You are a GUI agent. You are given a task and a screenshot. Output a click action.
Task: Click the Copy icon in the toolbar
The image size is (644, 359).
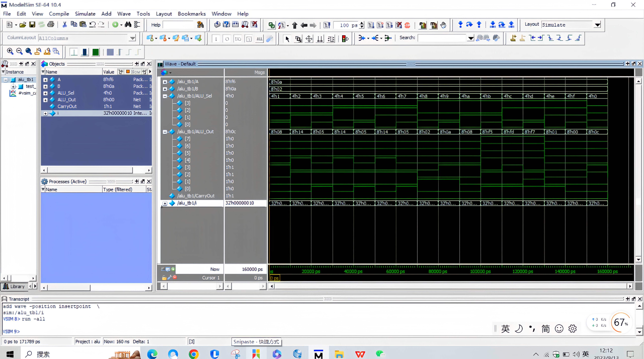tap(74, 25)
